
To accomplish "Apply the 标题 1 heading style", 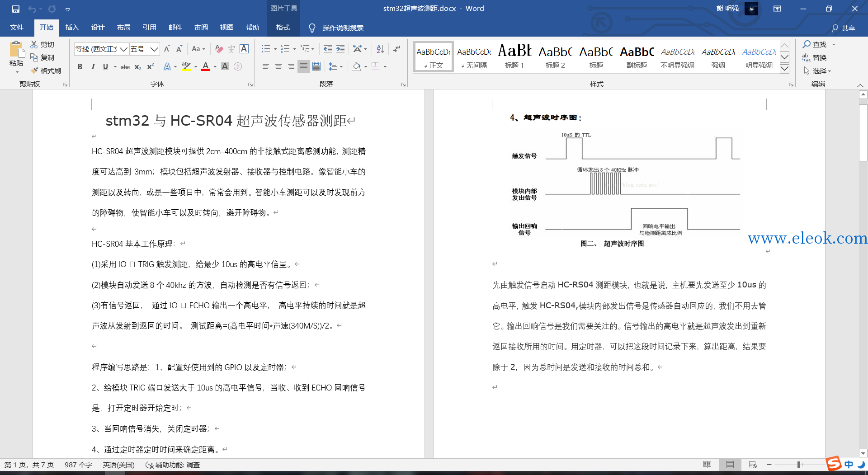I will tap(514, 56).
